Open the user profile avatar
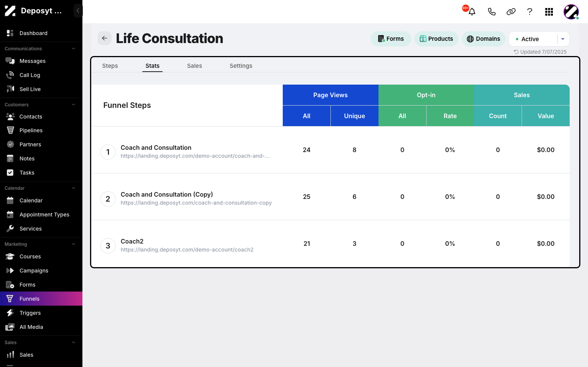Screen dimensions: 588x367 coord(571,12)
